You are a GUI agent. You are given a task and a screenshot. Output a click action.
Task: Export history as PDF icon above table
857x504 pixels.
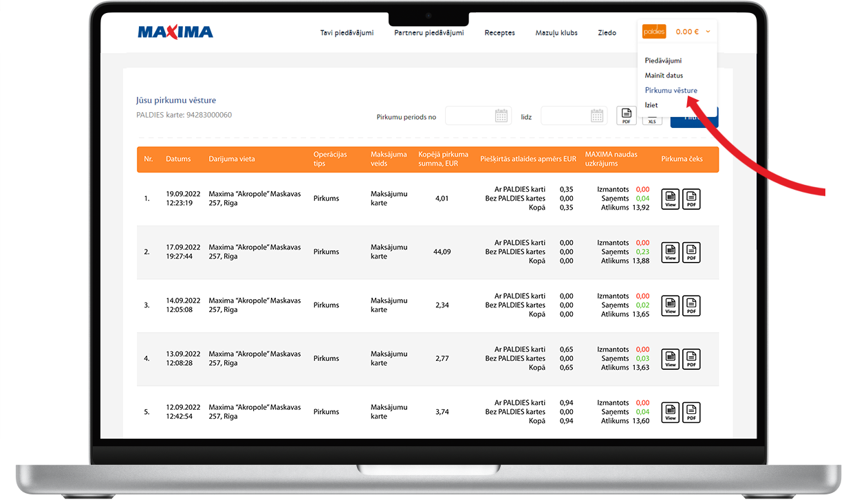(626, 116)
